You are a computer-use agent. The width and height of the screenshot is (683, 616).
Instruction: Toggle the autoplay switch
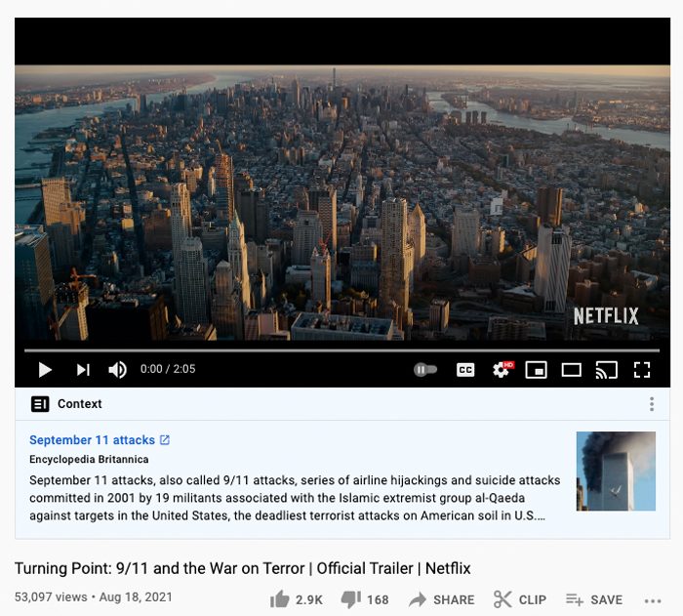point(425,370)
